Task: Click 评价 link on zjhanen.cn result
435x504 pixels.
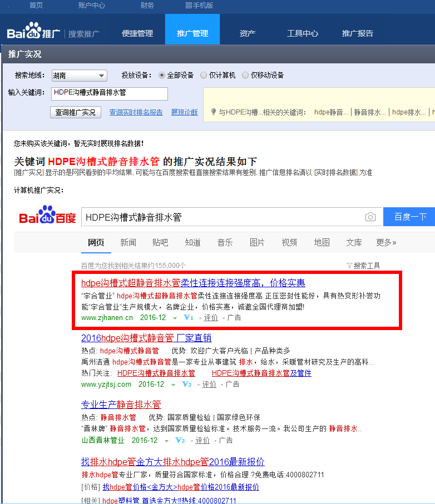Action: [x=211, y=318]
